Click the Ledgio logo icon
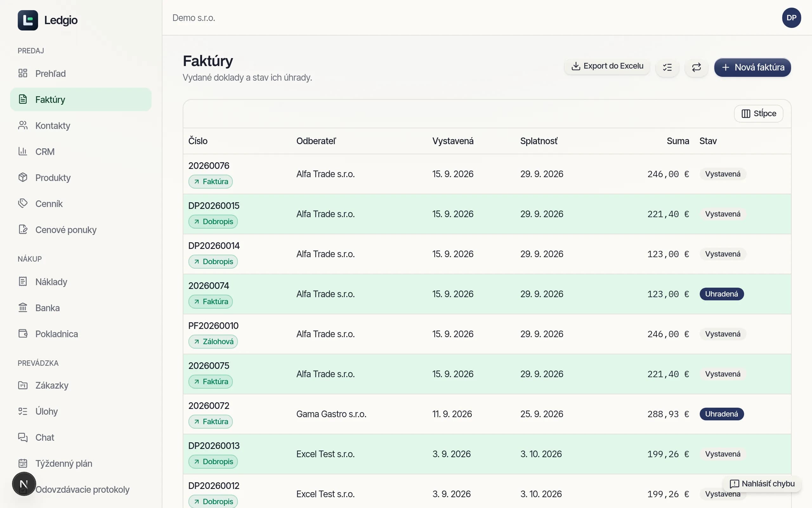 28,20
